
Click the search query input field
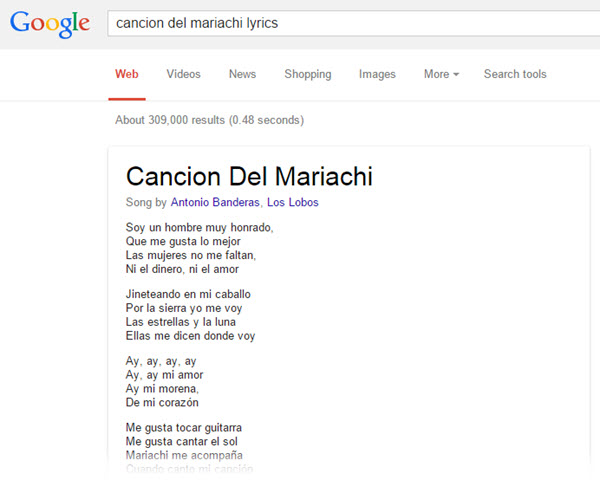click(354, 23)
